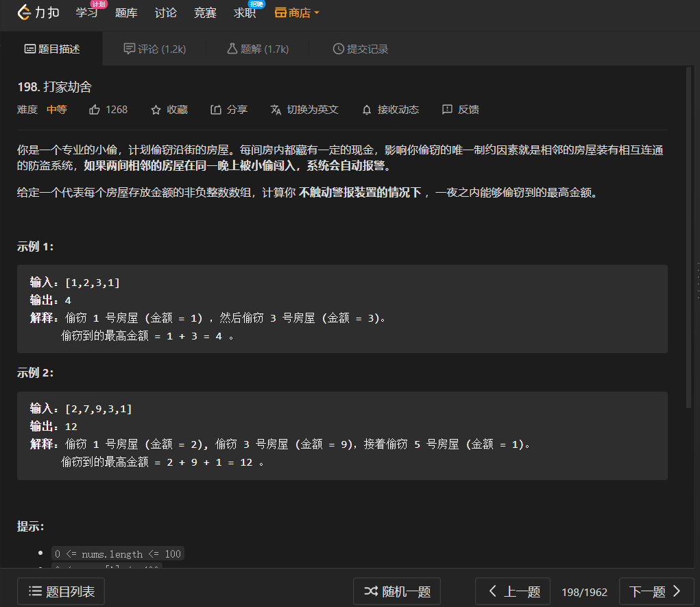Click the 分享 share icon
Image resolution: width=700 pixels, height=607 pixels.
pyautogui.click(x=216, y=110)
